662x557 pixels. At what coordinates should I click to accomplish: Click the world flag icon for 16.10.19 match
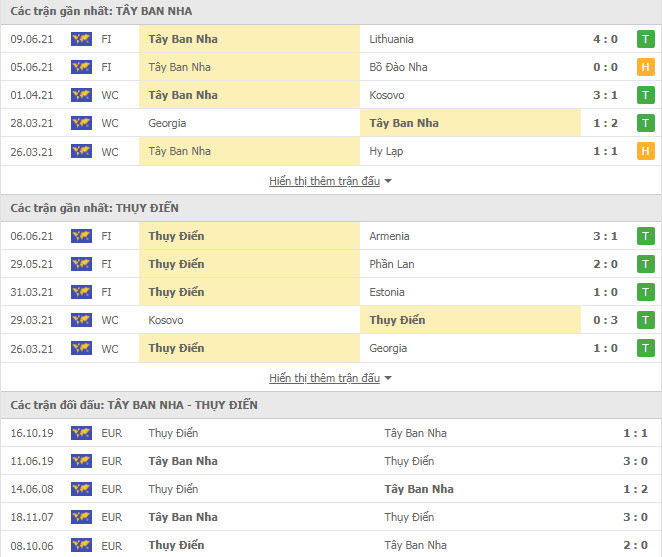coord(81,433)
